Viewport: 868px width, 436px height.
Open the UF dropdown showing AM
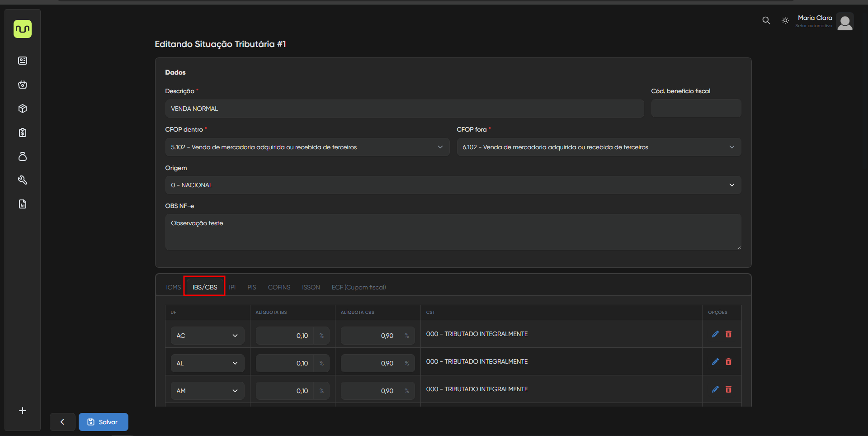[208, 391]
